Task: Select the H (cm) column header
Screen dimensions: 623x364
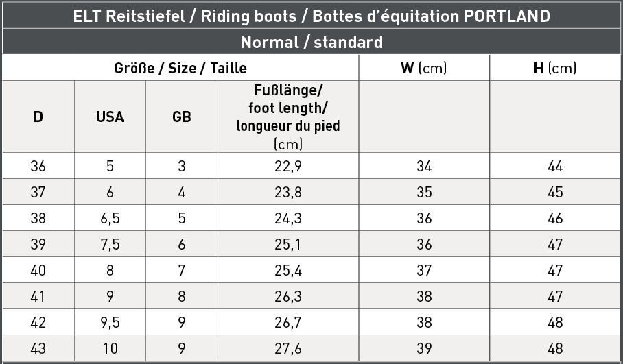Action: (555, 68)
